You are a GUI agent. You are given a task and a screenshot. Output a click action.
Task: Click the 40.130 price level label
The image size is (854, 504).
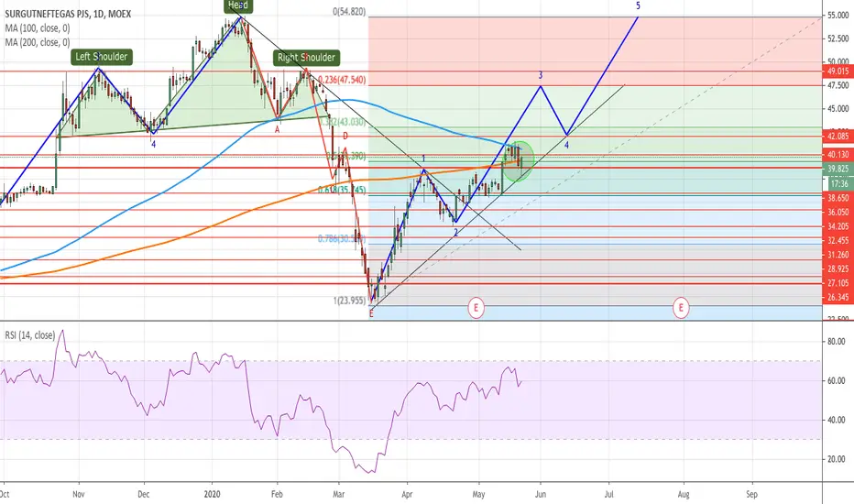(x=838, y=155)
